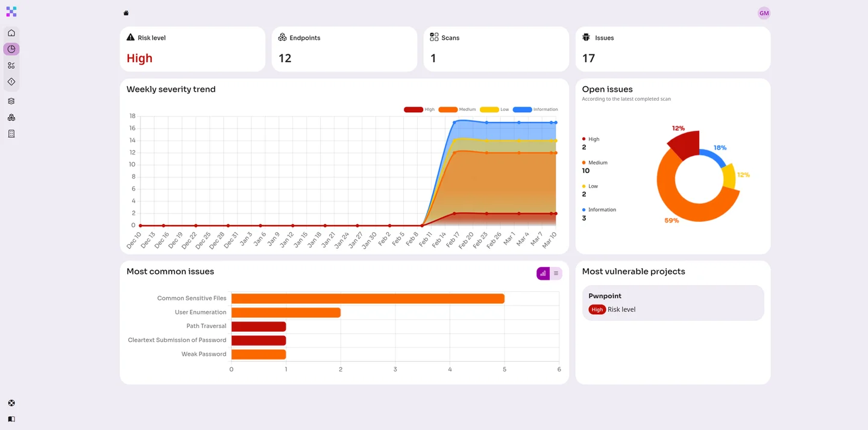Expand the Pwnpoint project card details
The image size is (868, 430).
673,302
